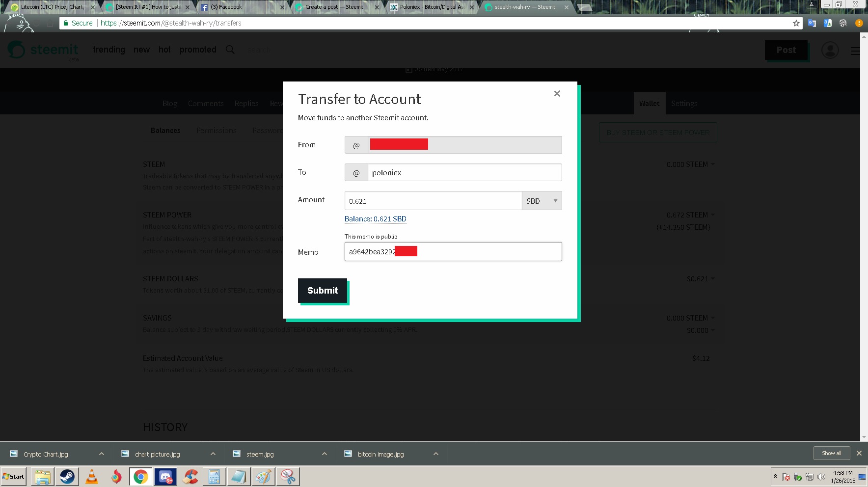The image size is (868, 487).
Task: Click the network tray icon
Action: click(x=810, y=477)
